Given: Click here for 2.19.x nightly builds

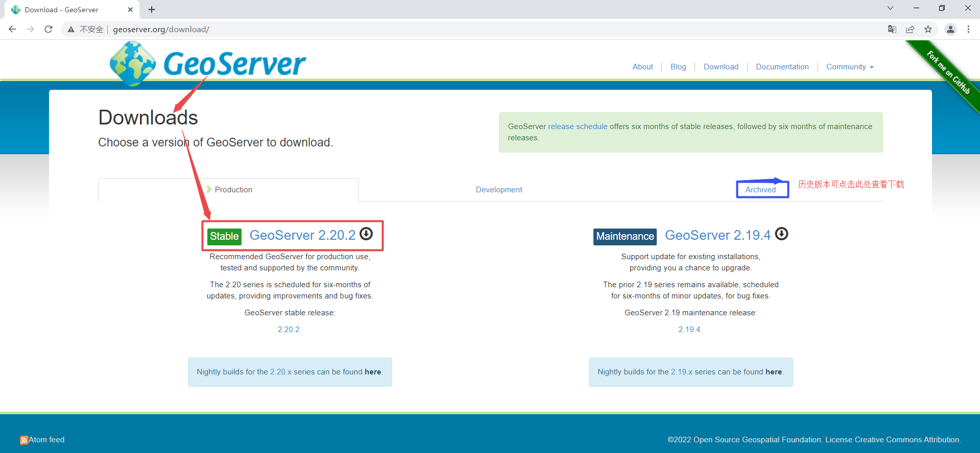Looking at the screenshot, I should coord(774,372).
